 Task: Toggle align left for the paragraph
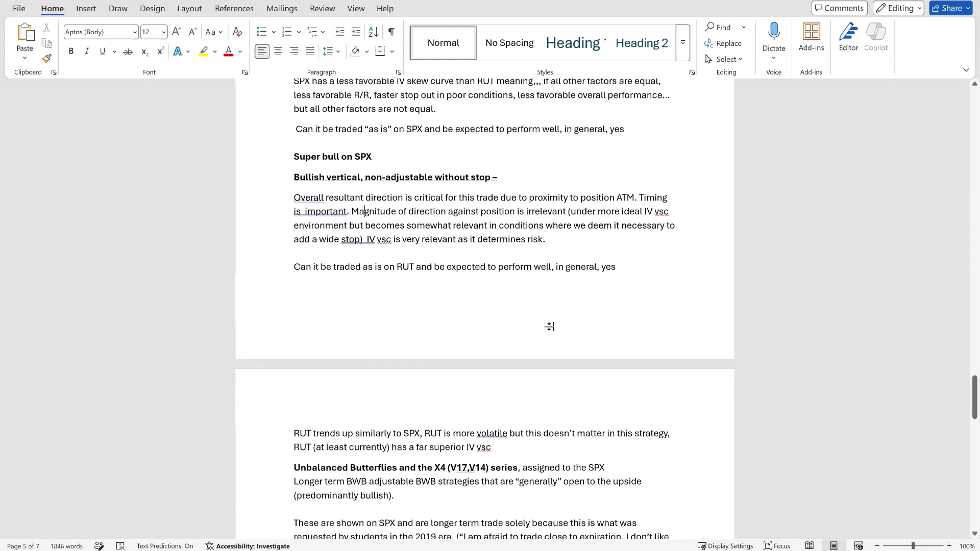[x=262, y=52]
